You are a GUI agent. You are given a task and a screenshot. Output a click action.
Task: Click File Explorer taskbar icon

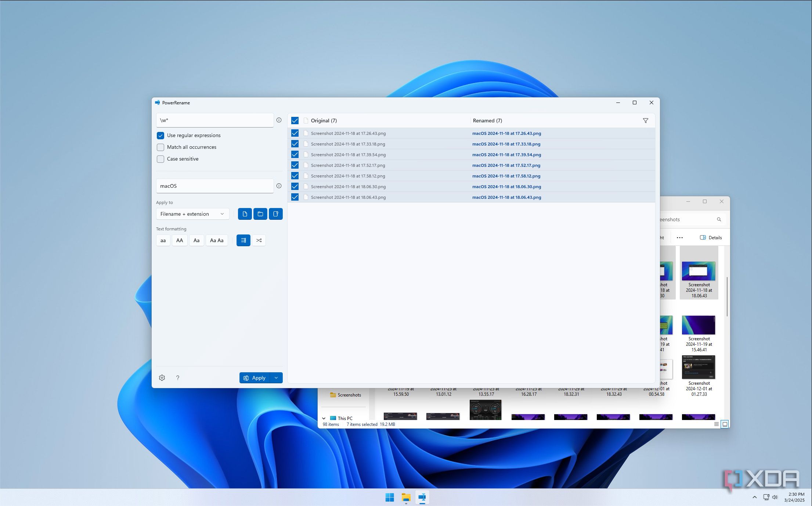(x=406, y=498)
